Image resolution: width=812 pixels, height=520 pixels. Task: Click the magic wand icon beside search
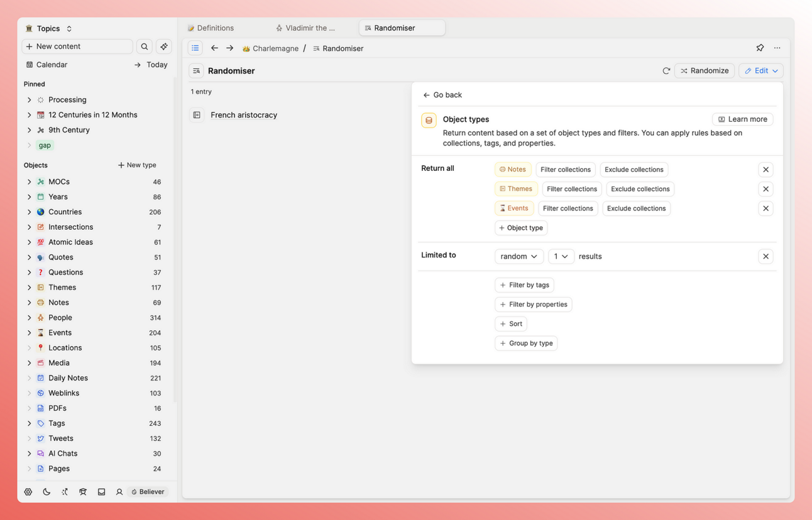[163, 46]
